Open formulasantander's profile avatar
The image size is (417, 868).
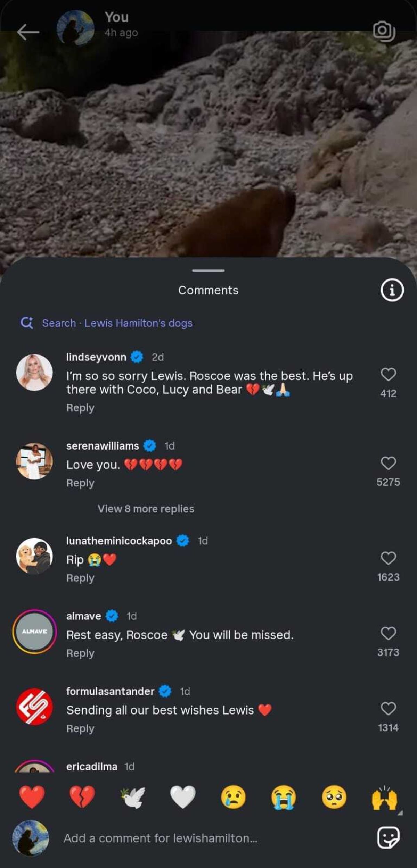[34, 707]
